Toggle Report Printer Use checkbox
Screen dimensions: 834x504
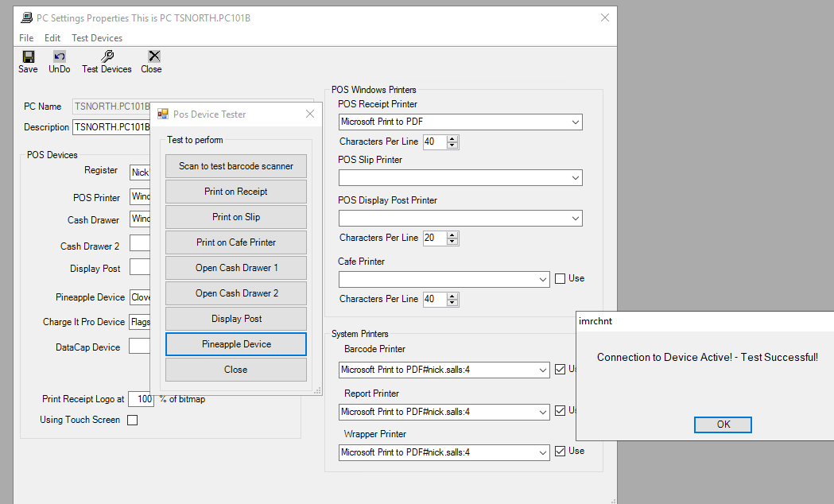[560, 410]
